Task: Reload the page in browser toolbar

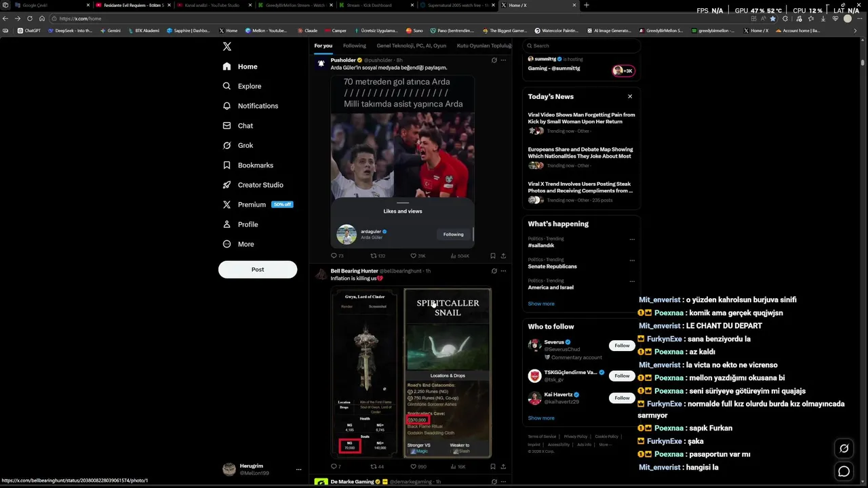Action: [30, 18]
